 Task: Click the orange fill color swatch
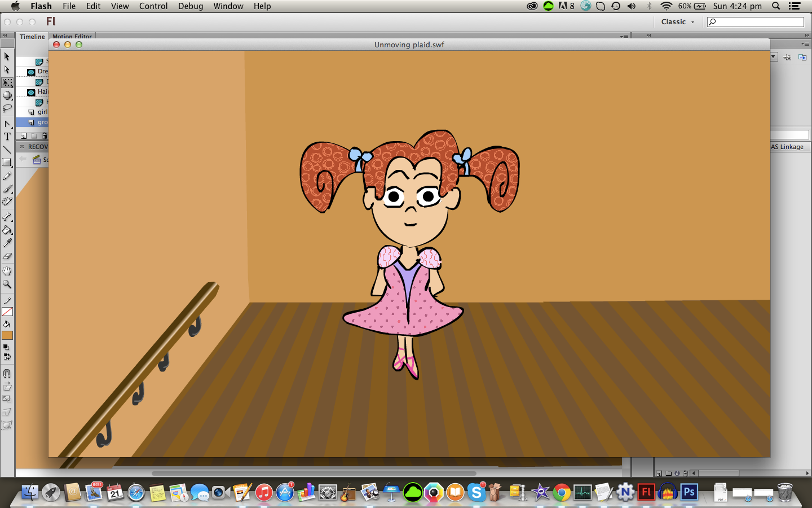pos(7,335)
